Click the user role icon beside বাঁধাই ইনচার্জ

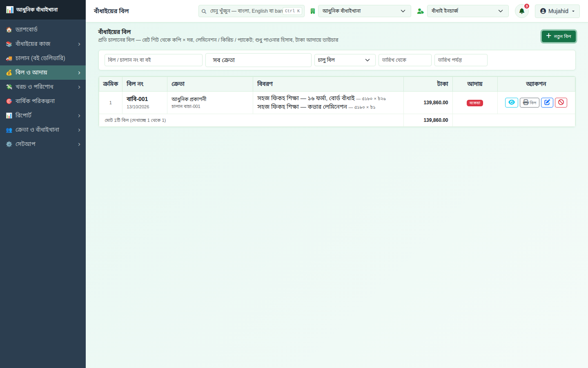tap(420, 11)
